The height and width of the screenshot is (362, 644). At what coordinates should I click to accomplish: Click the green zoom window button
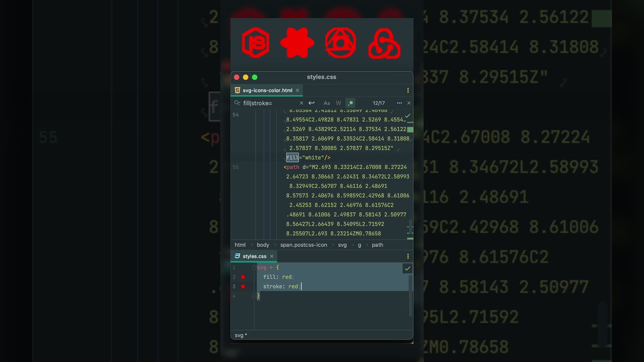(x=255, y=77)
